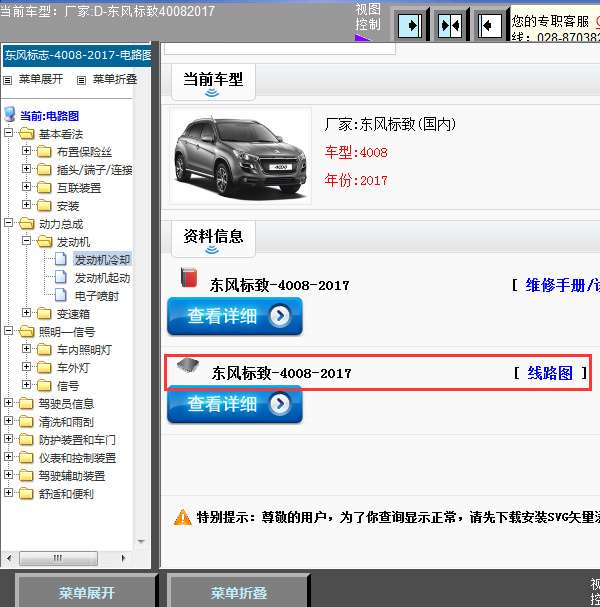The height and width of the screenshot is (607, 600).
Task: Expand the 变速箱 tree node
Action: coord(26,312)
